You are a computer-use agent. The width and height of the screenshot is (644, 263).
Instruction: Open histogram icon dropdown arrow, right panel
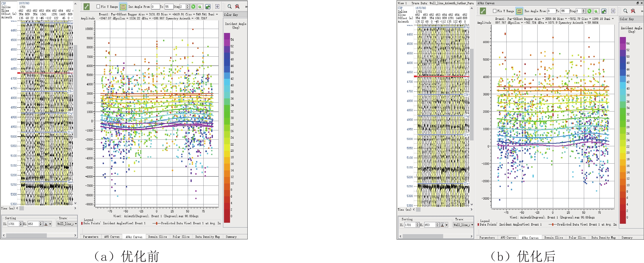click(x=446, y=225)
